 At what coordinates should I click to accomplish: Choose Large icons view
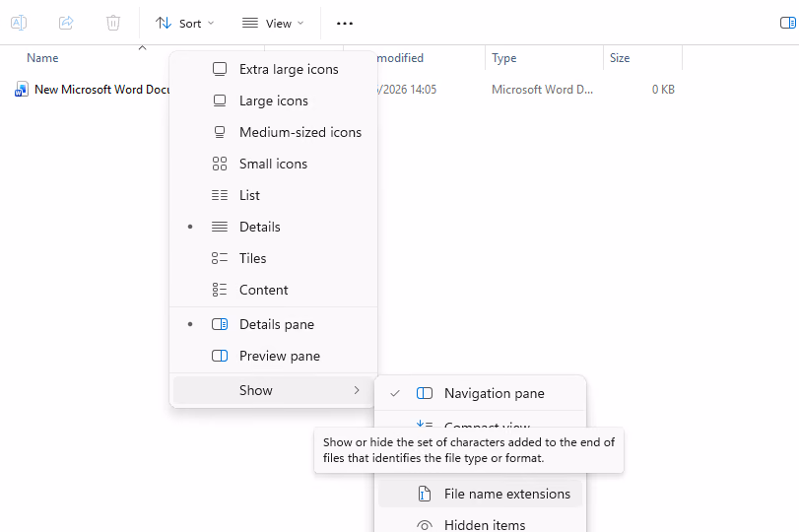click(273, 100)
